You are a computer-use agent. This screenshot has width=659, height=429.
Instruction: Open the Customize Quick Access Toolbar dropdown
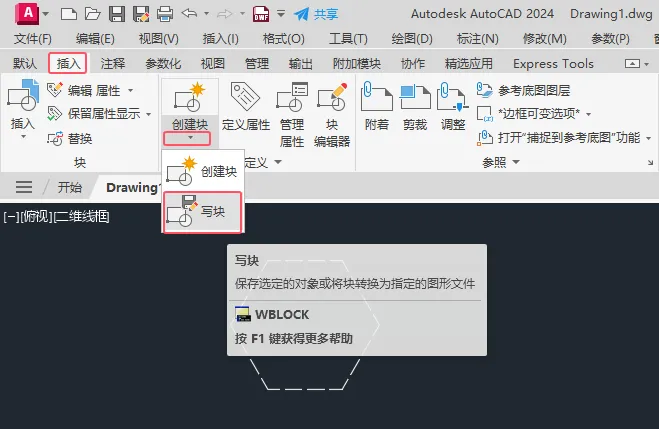click(281, 14)
